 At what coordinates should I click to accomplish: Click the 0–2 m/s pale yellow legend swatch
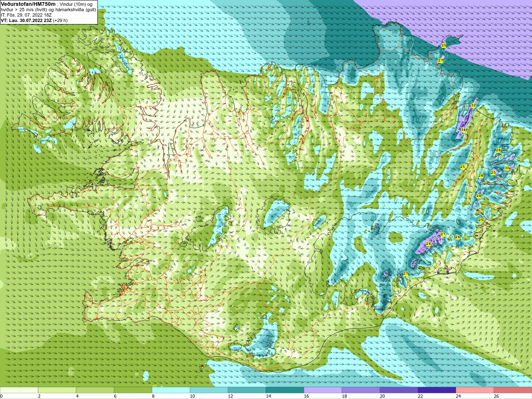(x=19, y=390)
